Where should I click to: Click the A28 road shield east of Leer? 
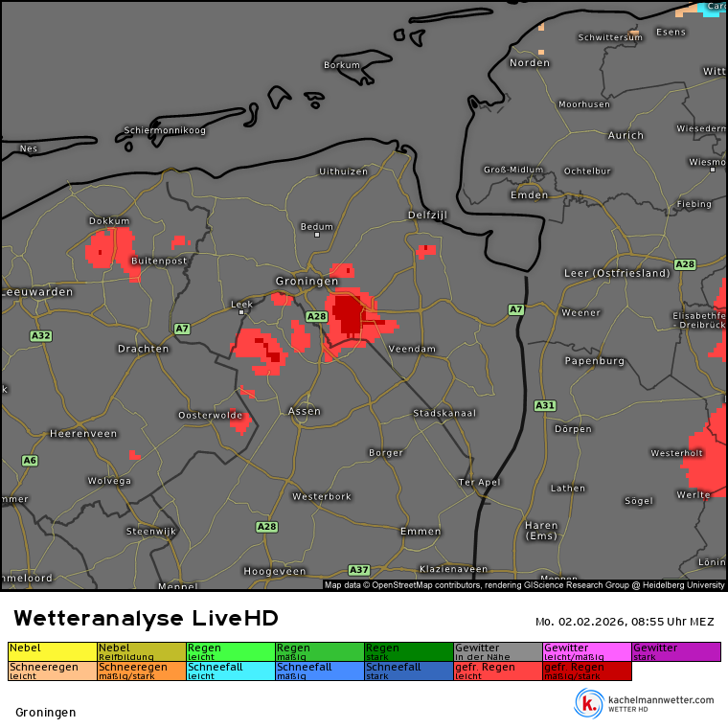685,264
